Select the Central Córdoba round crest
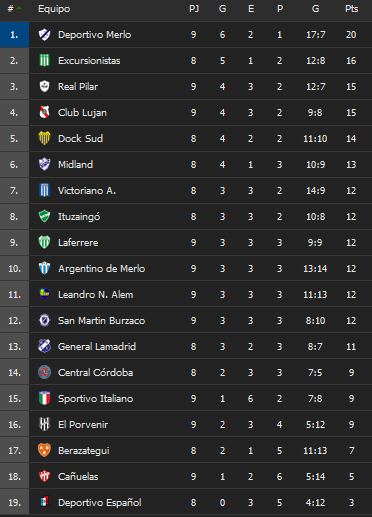The width and height of the screenshot is (372, 517). click(x=44, y=373)
